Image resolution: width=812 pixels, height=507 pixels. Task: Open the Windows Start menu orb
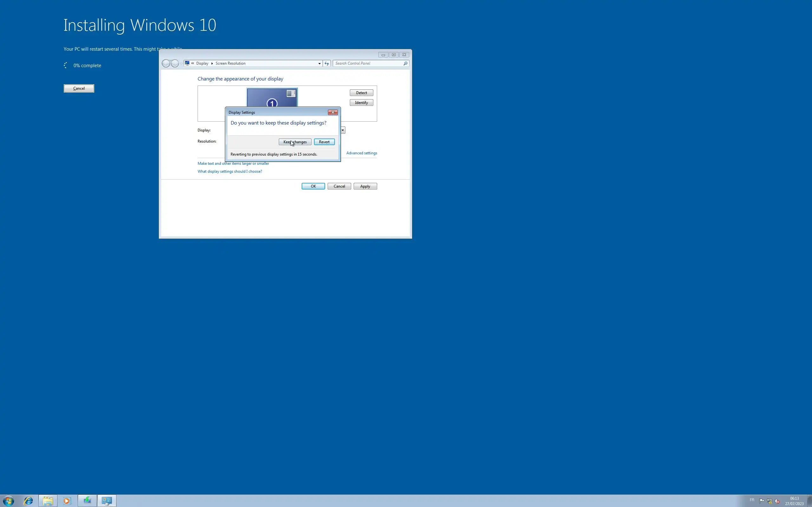click(8, 501)
